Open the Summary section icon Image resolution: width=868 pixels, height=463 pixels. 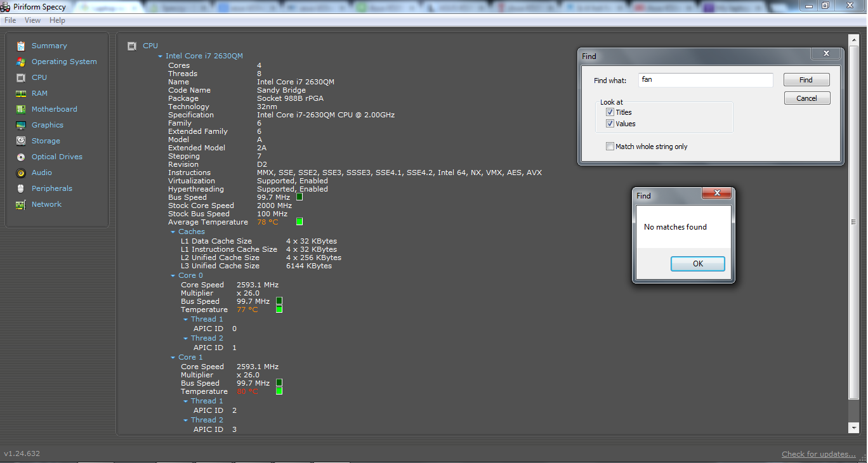[x=21, y=46]
